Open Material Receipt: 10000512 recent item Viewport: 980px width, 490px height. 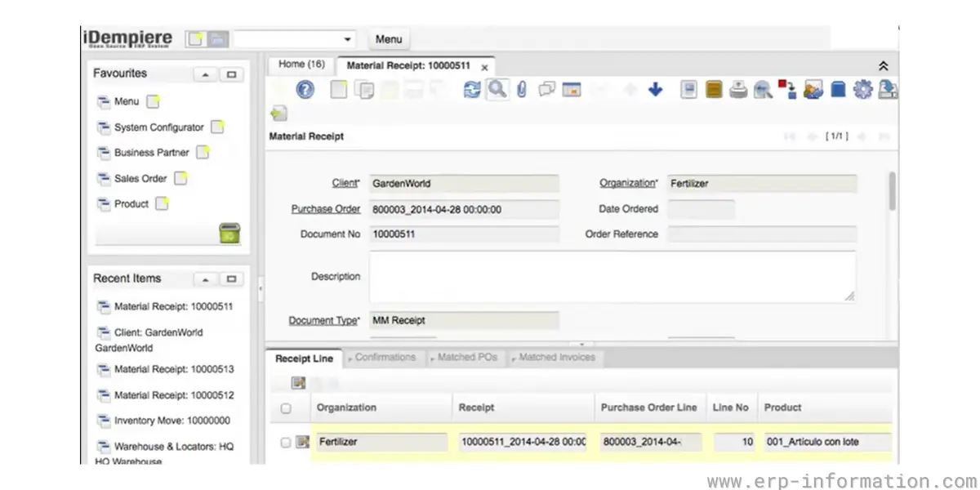174,395
